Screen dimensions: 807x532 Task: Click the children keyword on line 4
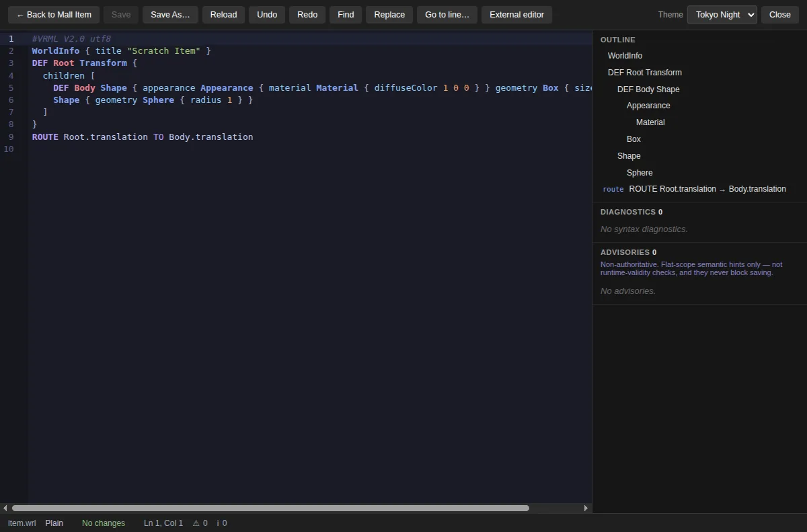64,75
